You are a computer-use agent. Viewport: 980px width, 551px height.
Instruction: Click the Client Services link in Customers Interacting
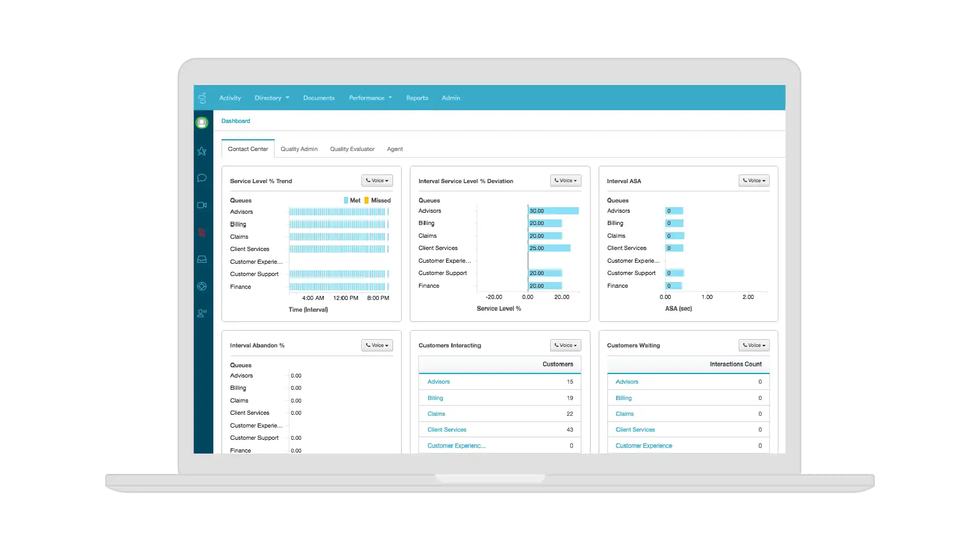pos(447,430)
